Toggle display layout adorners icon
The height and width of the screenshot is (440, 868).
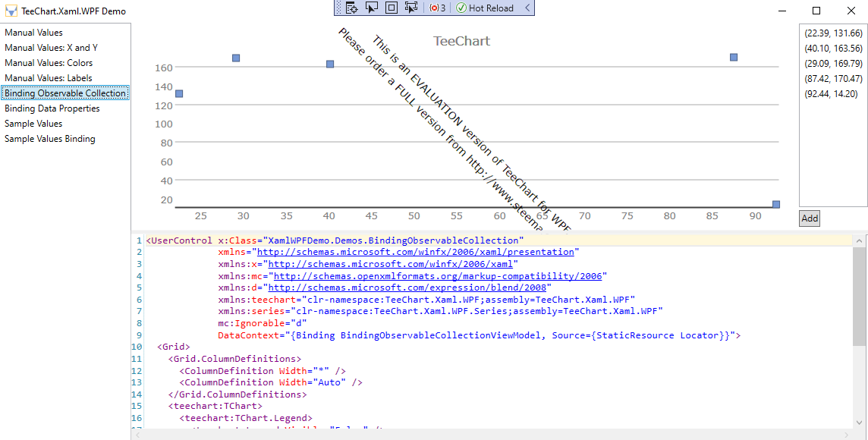tap(392, 8)
